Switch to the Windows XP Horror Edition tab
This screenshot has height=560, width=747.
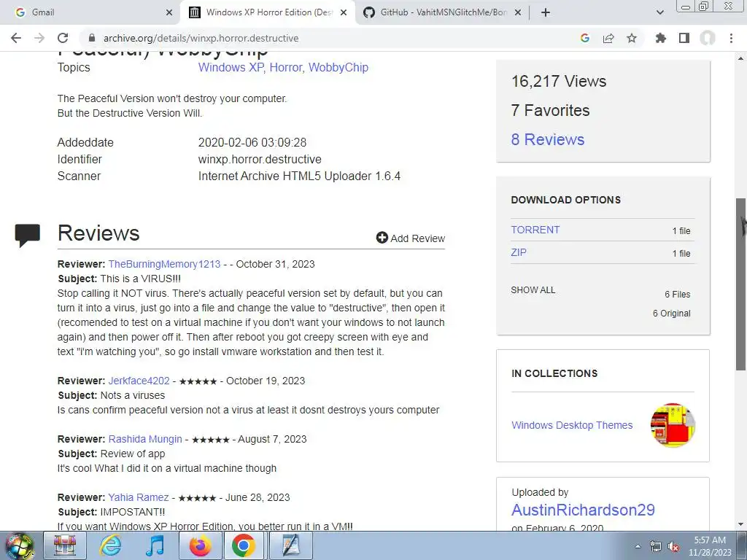[x=267, y=12]
